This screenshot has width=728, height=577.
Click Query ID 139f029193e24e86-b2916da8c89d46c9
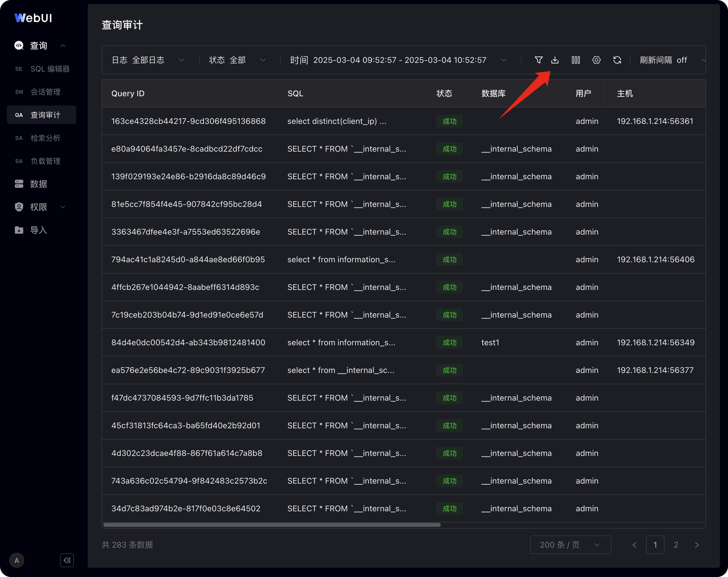coord(188,176)
